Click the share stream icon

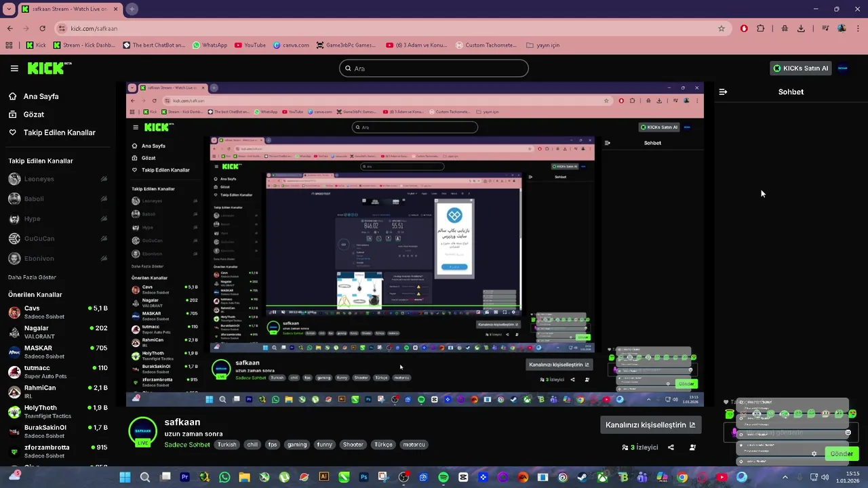(x=671, y=447)
